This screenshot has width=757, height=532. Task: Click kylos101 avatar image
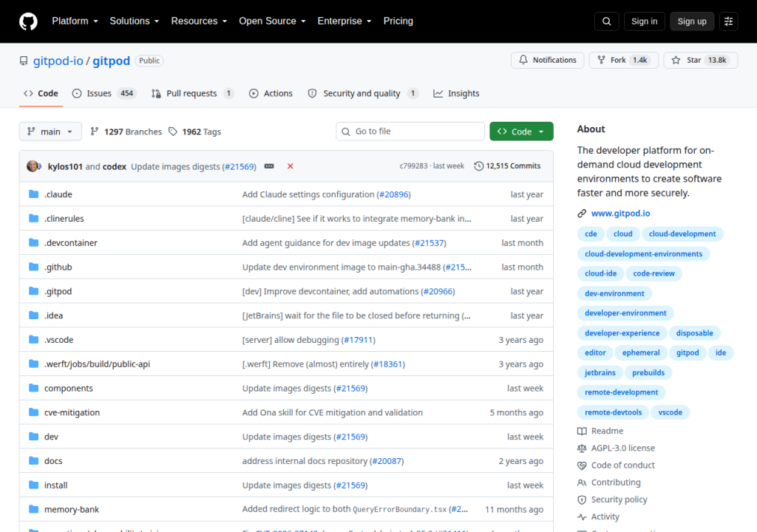[33, 166]
